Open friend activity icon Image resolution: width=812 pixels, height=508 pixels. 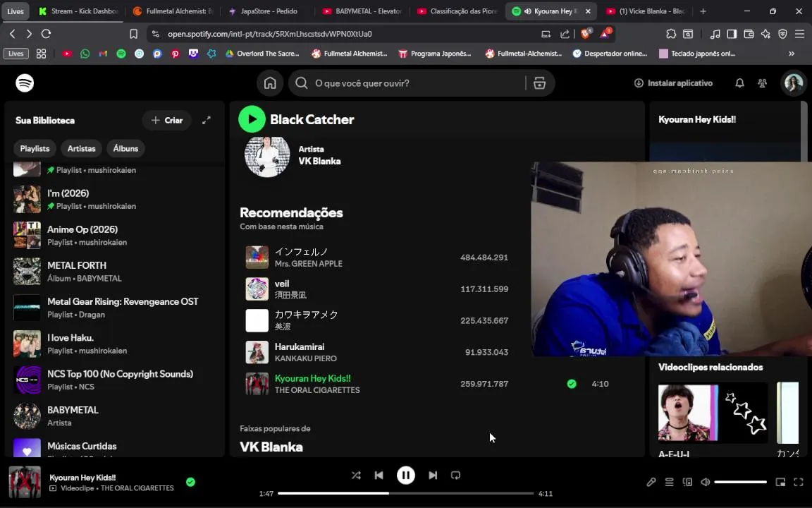click(x=762, y=83)
